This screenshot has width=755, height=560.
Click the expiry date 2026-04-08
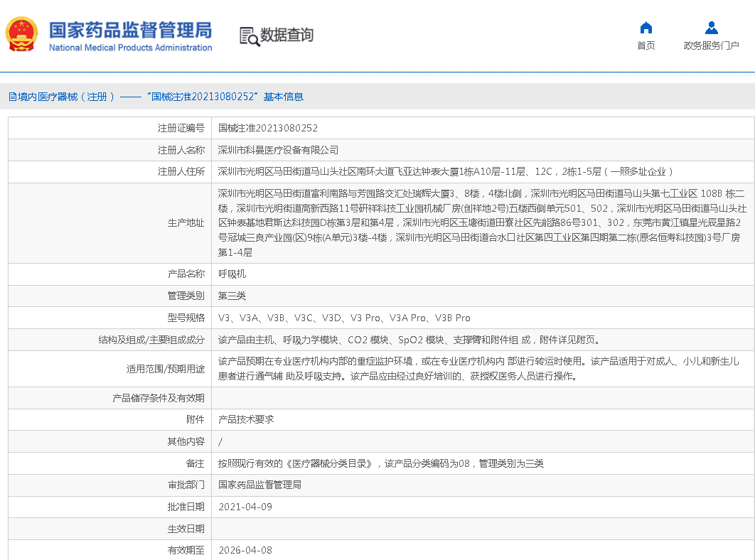(245, 550)
